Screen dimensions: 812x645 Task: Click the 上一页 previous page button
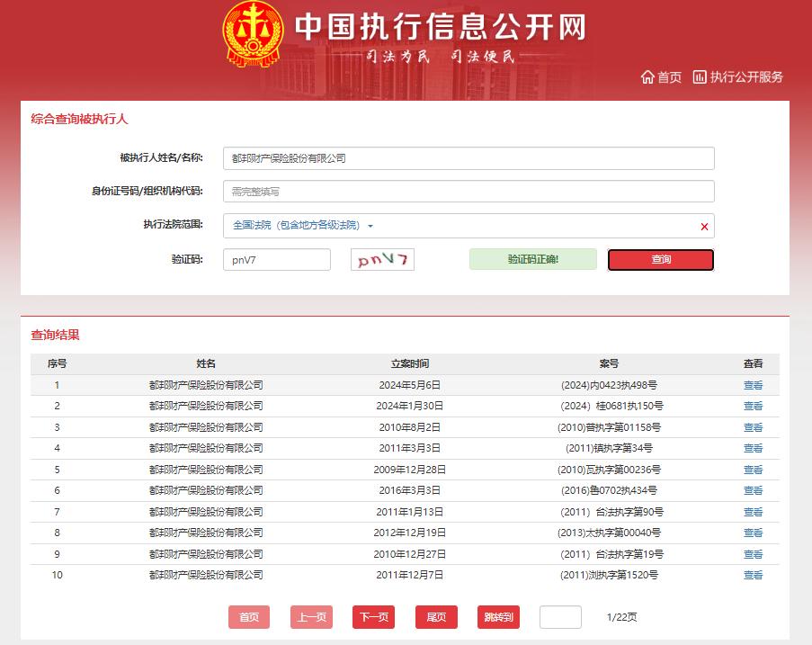(x=311, y=617)
